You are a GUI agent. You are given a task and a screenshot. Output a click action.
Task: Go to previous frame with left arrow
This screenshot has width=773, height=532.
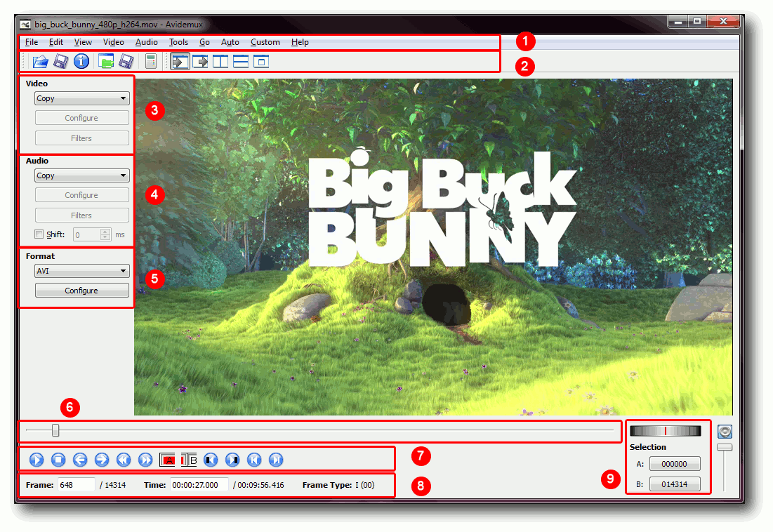click(80, 460)
